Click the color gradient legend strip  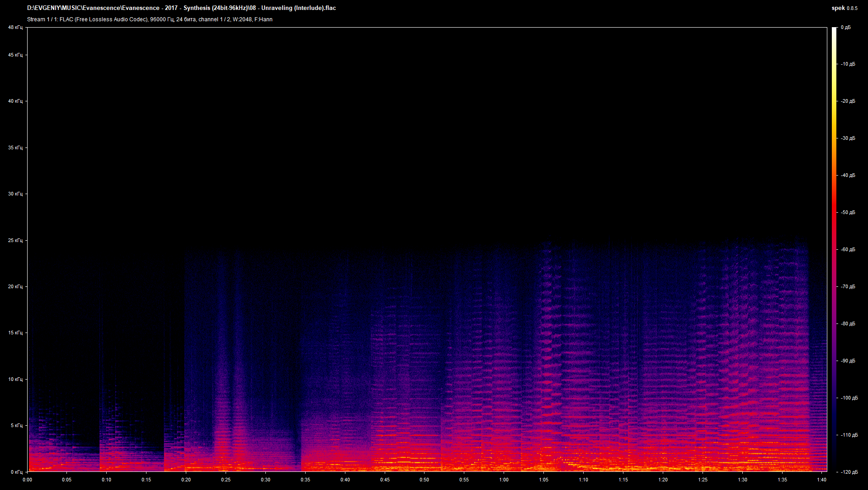coord(835,249)
